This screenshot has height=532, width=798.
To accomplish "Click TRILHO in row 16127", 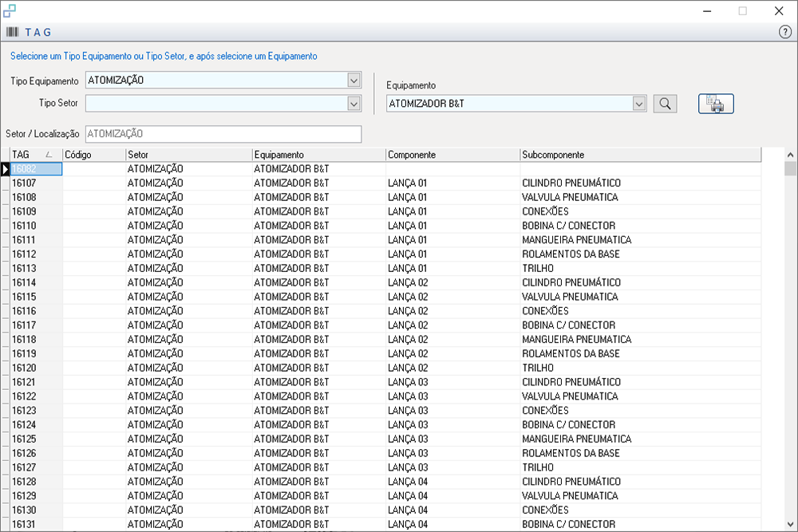I will pyautogui.click(x=537, y=468).
